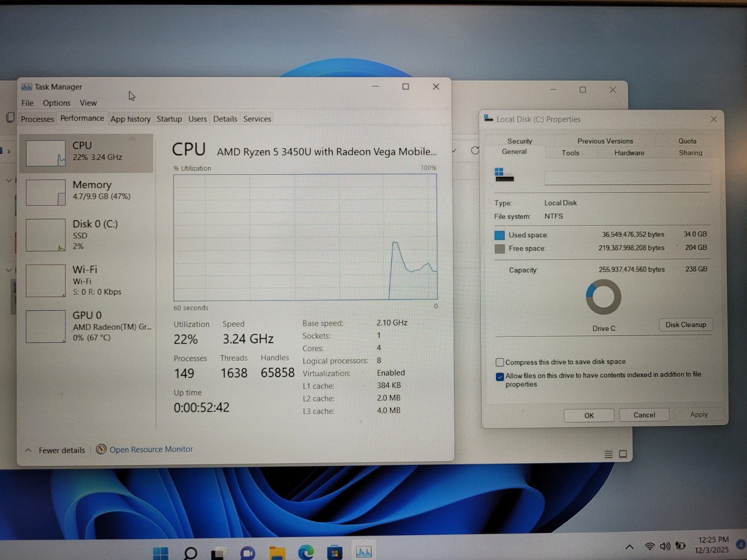Select the CPU performance graph thumbnail
The width and height of the screenshot is (747, 560).
[46, 153]
